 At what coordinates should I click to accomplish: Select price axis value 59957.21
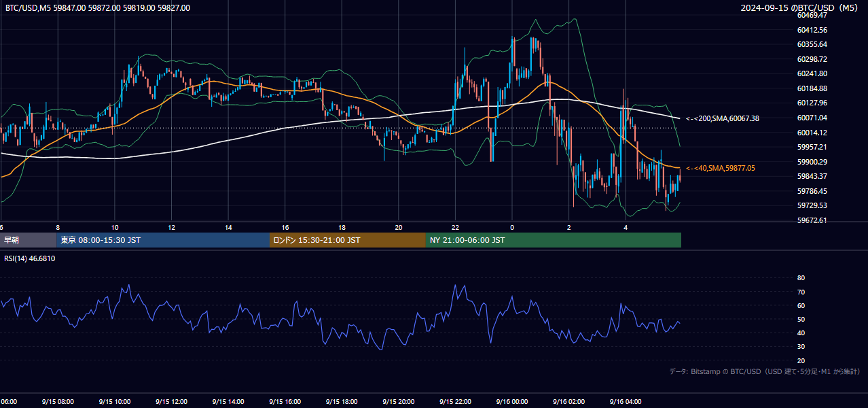point(812,147)
